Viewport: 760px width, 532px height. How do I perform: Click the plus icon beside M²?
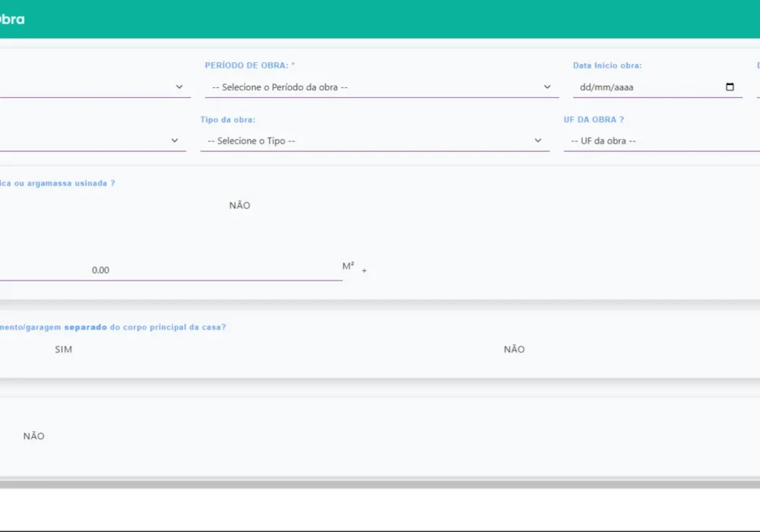tap(364, 271)
